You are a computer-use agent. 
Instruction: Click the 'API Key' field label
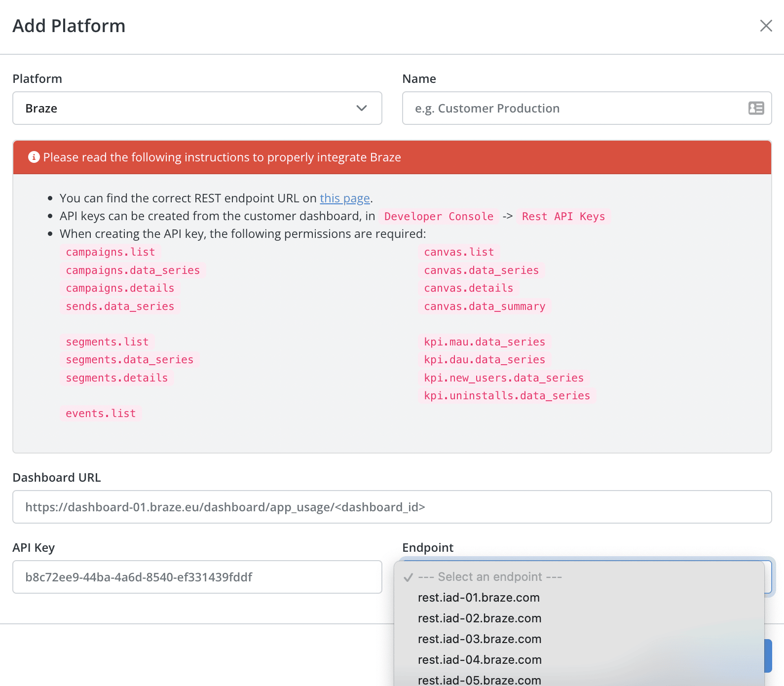point(34,548)
